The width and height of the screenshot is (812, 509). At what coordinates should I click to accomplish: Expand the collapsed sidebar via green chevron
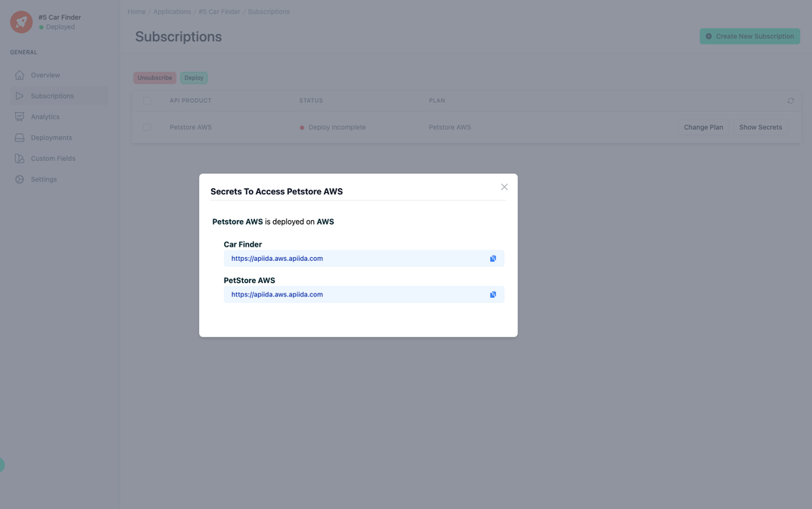tap(3, 464)
